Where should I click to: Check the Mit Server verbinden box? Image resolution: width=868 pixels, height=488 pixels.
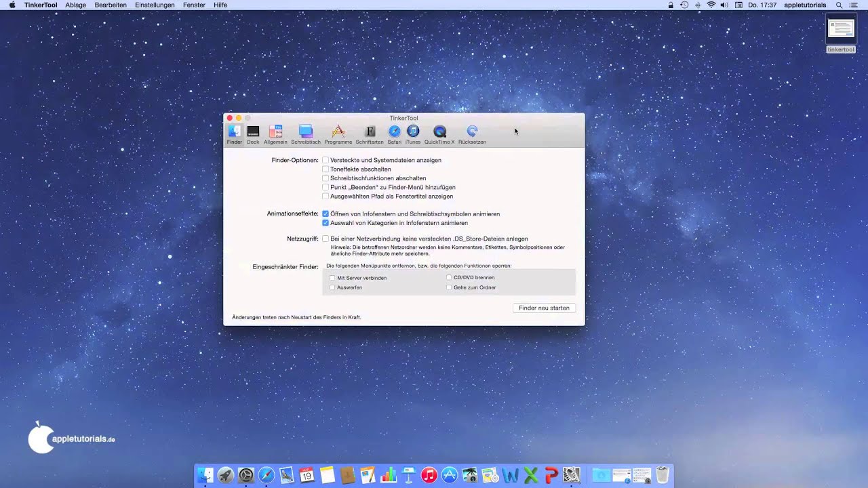(x=332, y=278)
